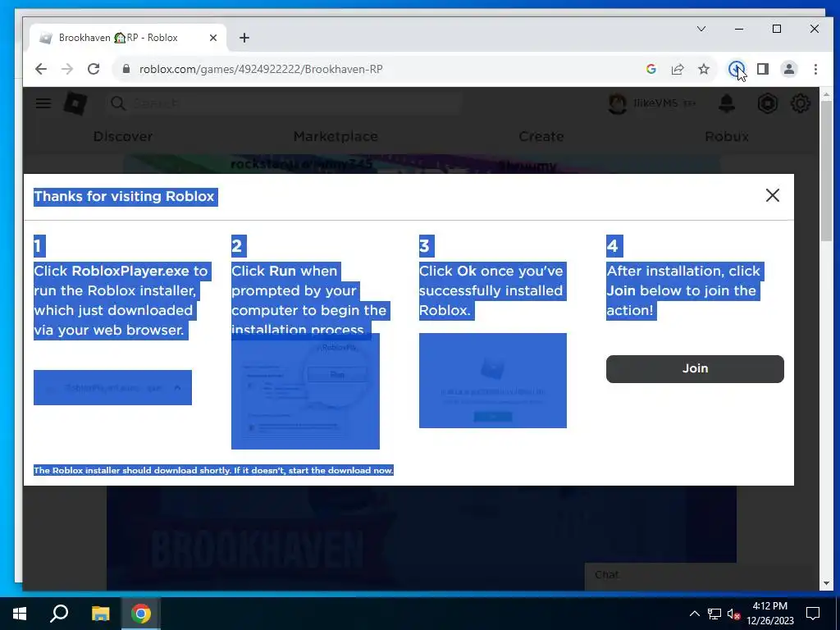Click the scrollbar down arrow

(x=826, y=583)
